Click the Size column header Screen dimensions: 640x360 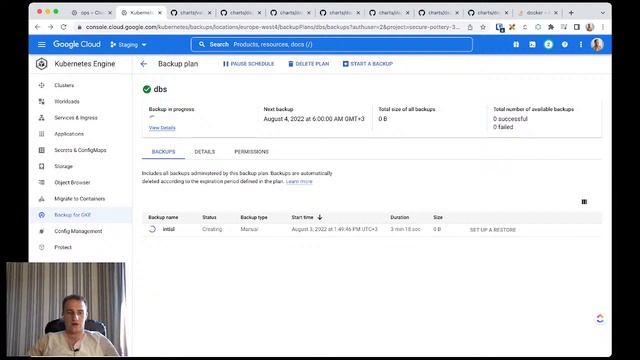coord(438,217)
